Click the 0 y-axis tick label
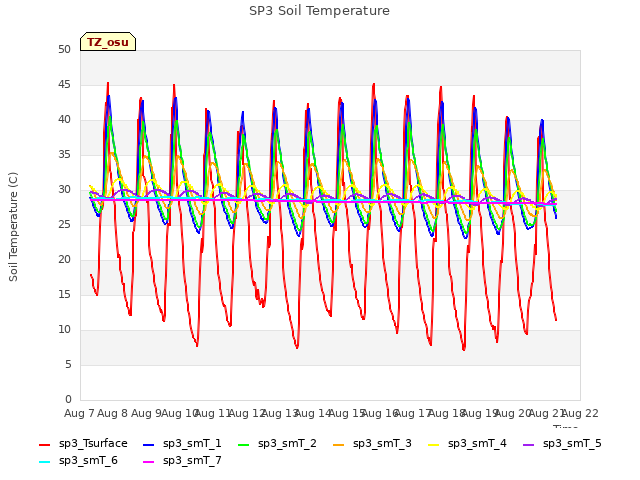The height and width of the screenshot is (480, 640). click(x=68, y=399)
